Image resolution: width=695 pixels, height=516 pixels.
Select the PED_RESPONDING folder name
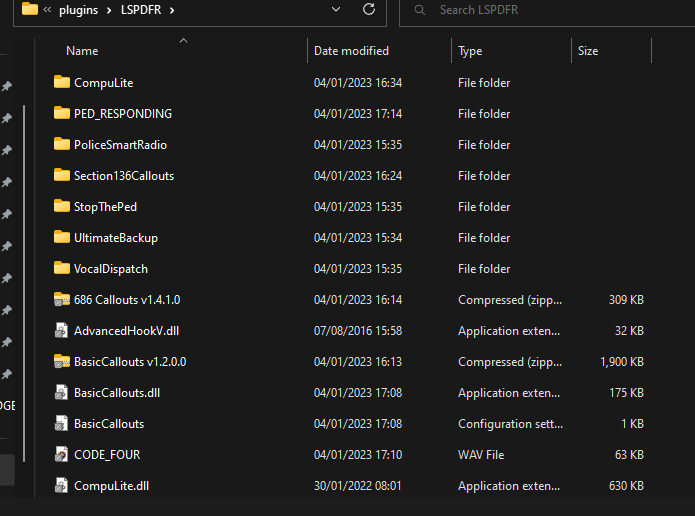[x=123, y=114]
